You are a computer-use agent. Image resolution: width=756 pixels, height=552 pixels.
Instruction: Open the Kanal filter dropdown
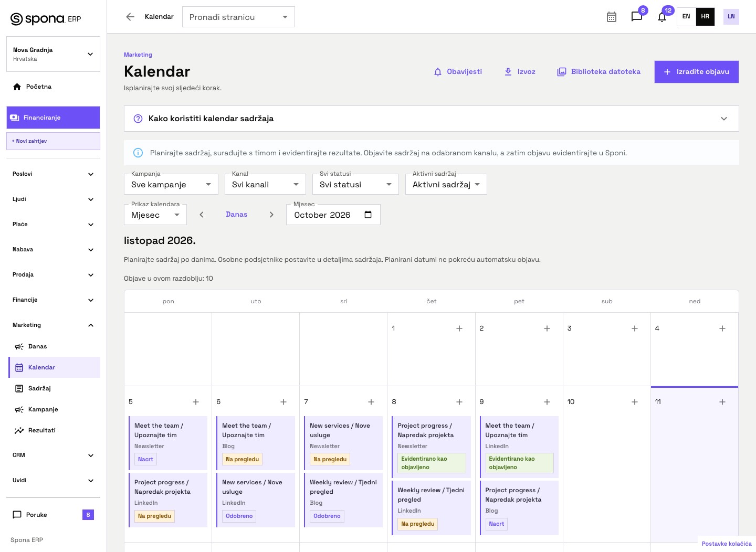coord(265,184)
